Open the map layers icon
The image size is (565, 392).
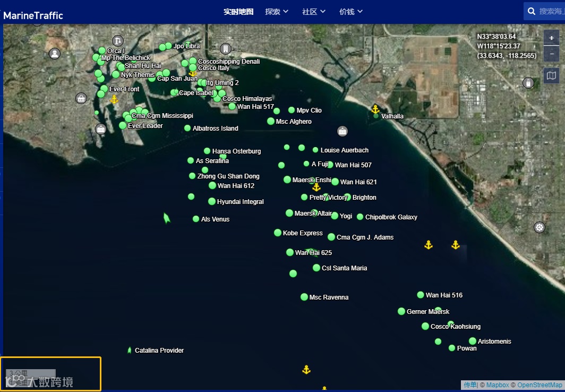551,75
